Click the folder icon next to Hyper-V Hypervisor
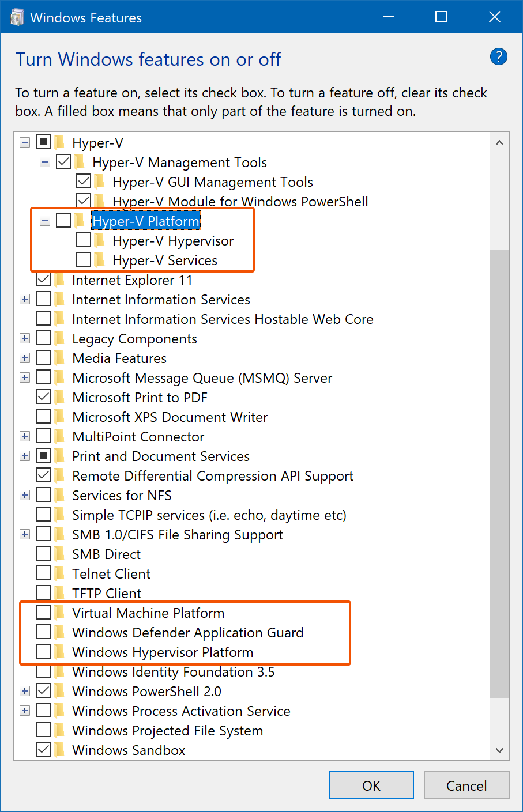The width and height of the screenshot is (523, 812). click(x=100, y=240)
